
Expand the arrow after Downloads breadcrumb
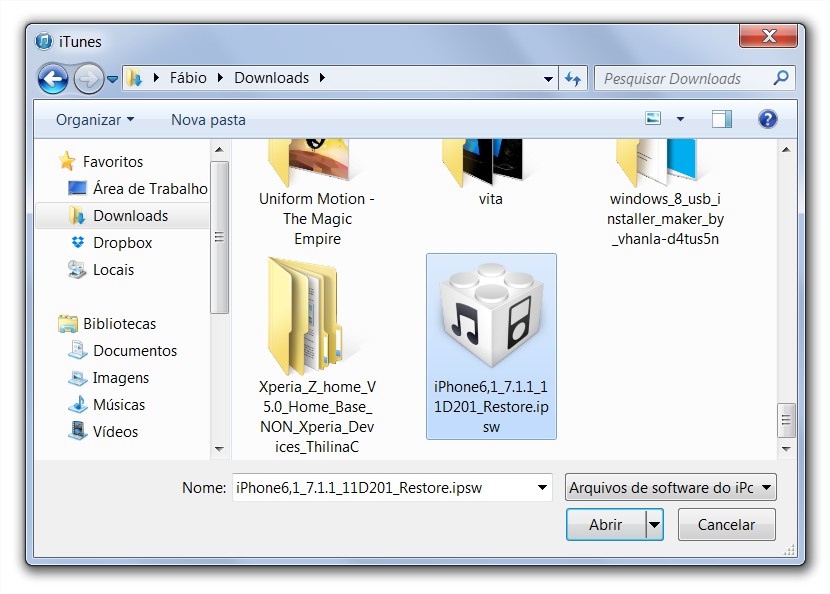tap(322, 78)
